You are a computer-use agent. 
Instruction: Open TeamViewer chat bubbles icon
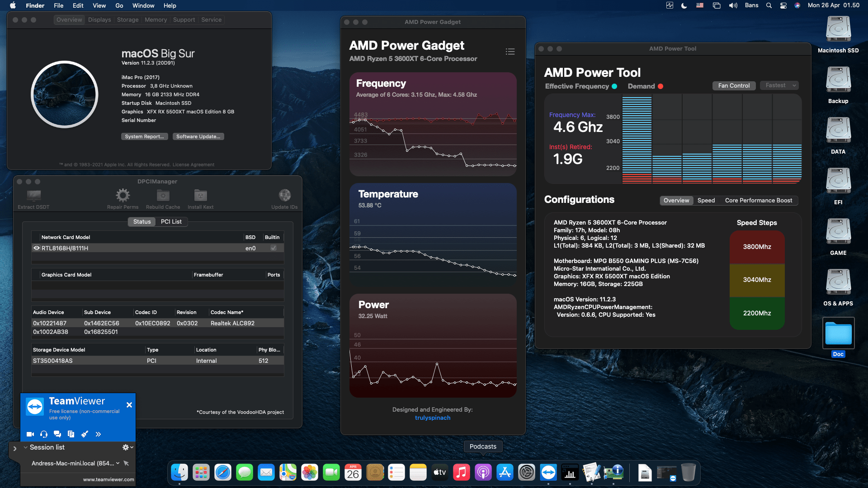(x=57, y=434)
